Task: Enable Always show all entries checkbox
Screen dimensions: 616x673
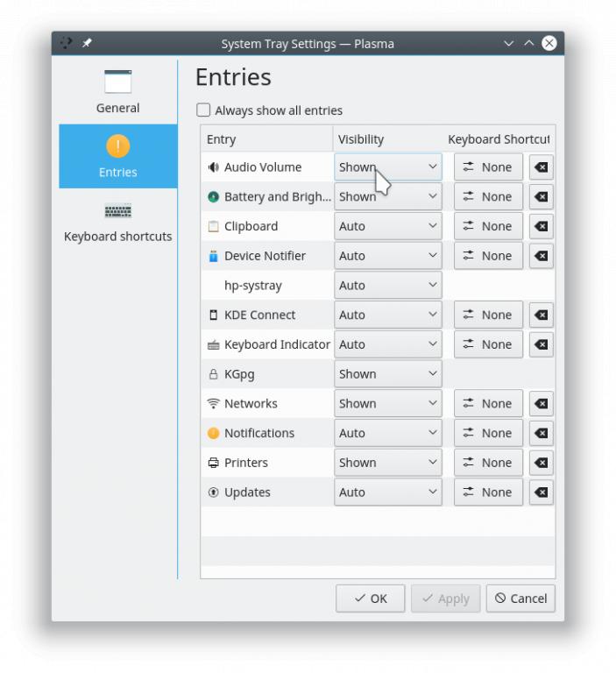Action: (203, 110)
